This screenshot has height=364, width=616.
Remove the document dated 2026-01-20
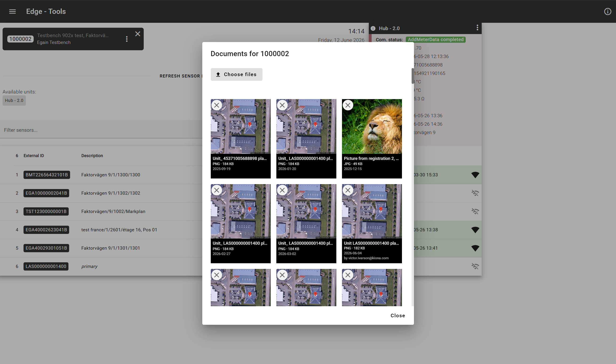(282, 105)
